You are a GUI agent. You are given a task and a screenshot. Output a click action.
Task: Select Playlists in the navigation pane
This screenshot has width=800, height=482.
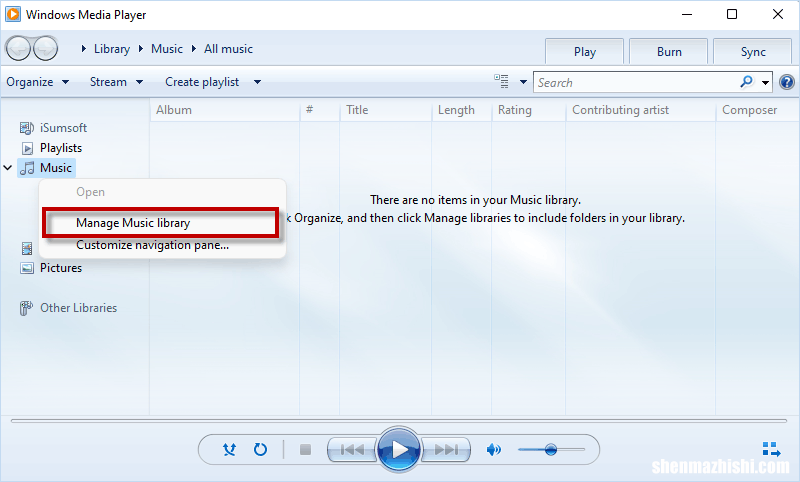(x=61, y=148)
